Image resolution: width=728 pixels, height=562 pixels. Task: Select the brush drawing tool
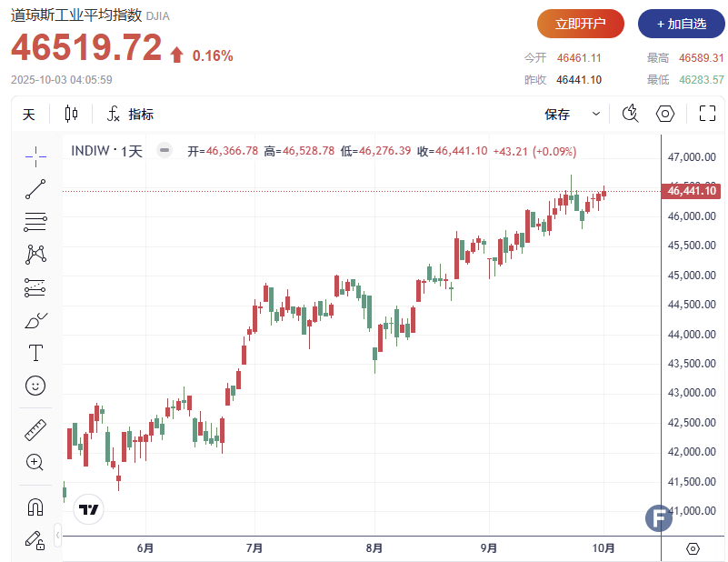[35, 320]
